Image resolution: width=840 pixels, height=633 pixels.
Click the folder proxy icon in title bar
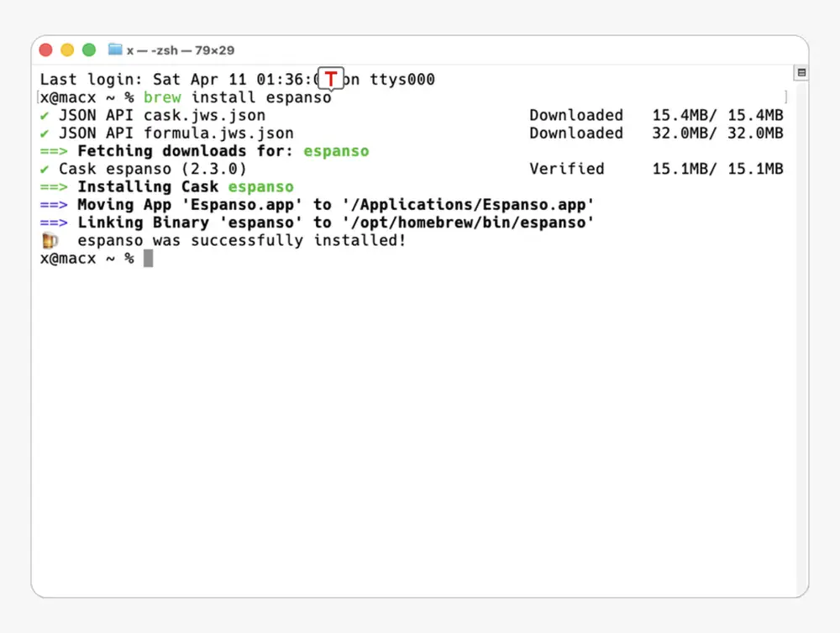pos(115,50)
